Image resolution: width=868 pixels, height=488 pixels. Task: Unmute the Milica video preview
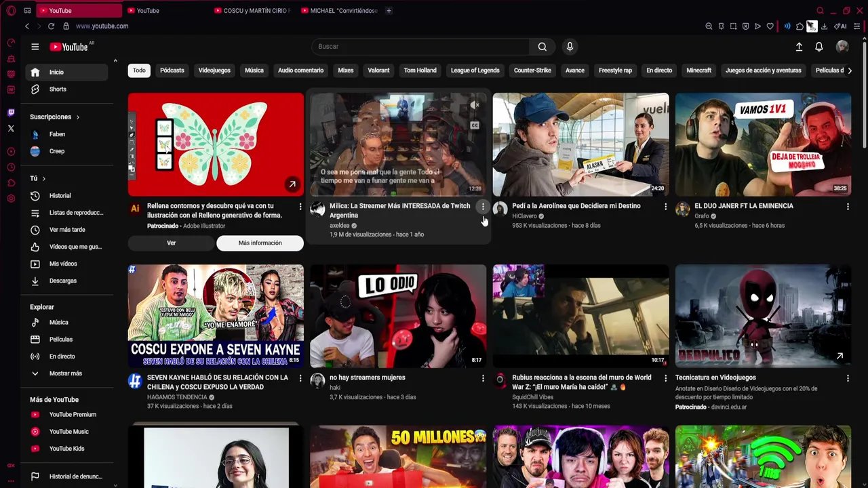pyautogui.click(x=475, y=105)
